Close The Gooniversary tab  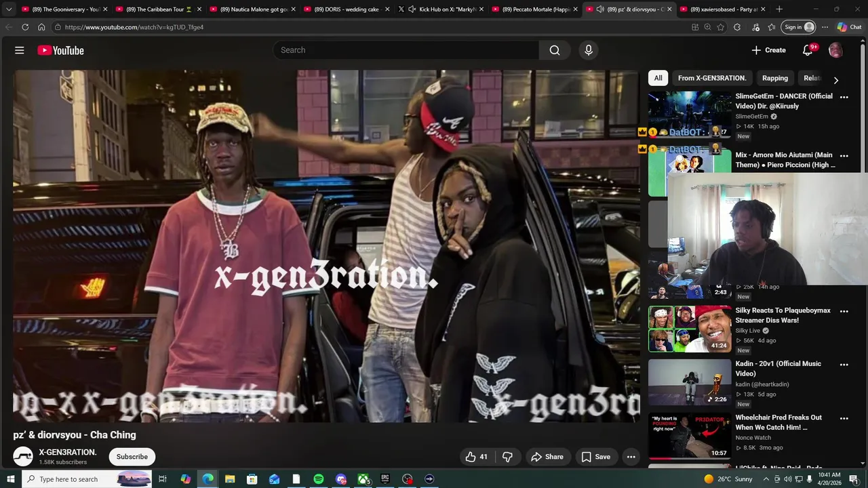point(105,9)
